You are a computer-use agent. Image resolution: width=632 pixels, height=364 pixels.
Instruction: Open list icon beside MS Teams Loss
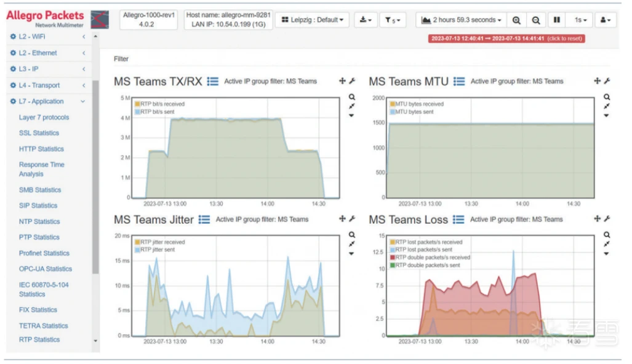458,220
